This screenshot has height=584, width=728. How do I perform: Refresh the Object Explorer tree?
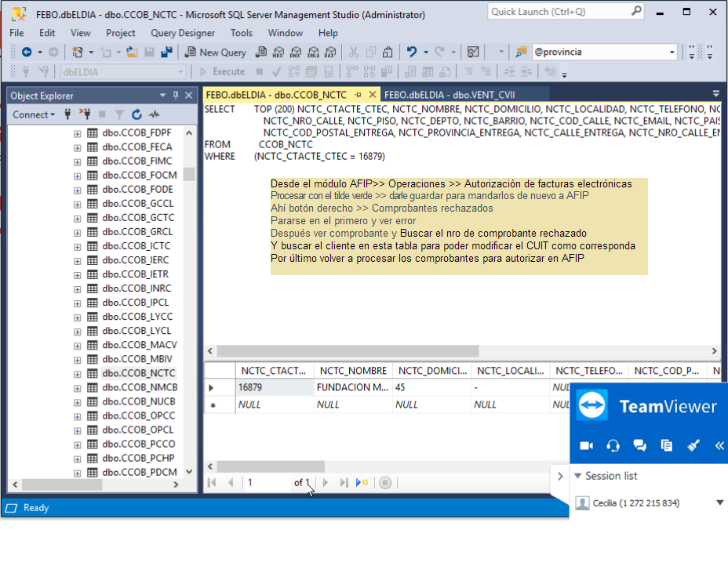tap(136, 114)
